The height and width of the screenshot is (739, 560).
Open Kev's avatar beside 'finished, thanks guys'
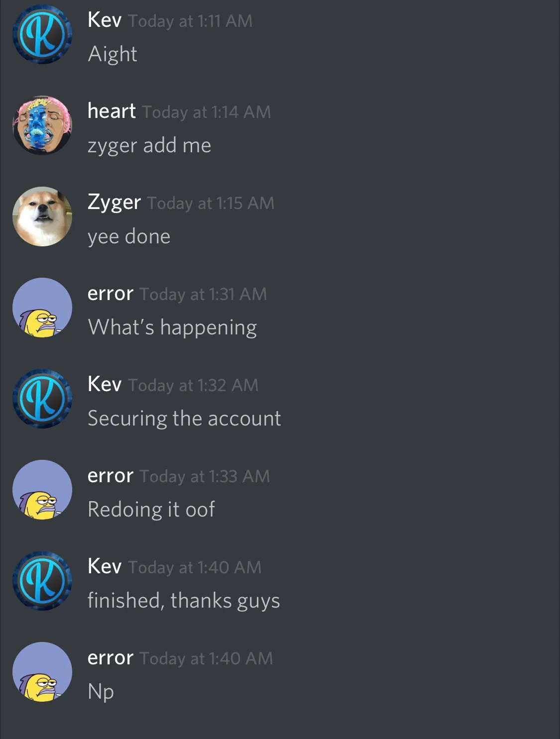click(42, 581)
